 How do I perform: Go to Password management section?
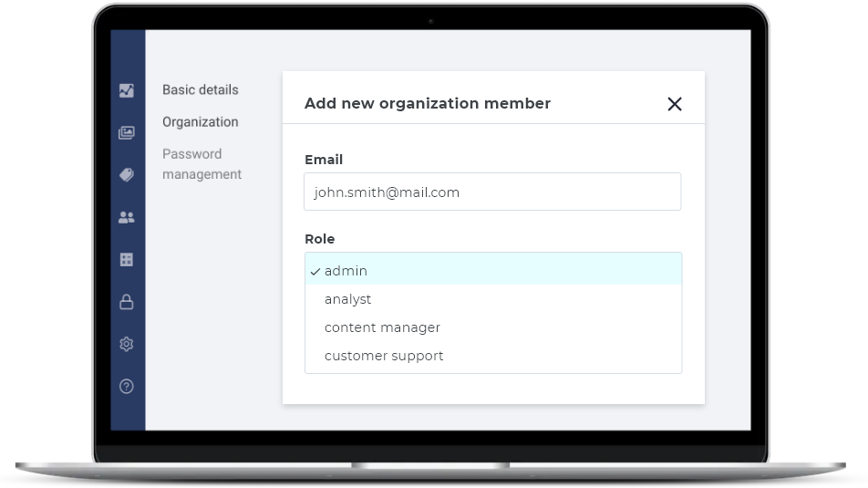click(201, 164)
